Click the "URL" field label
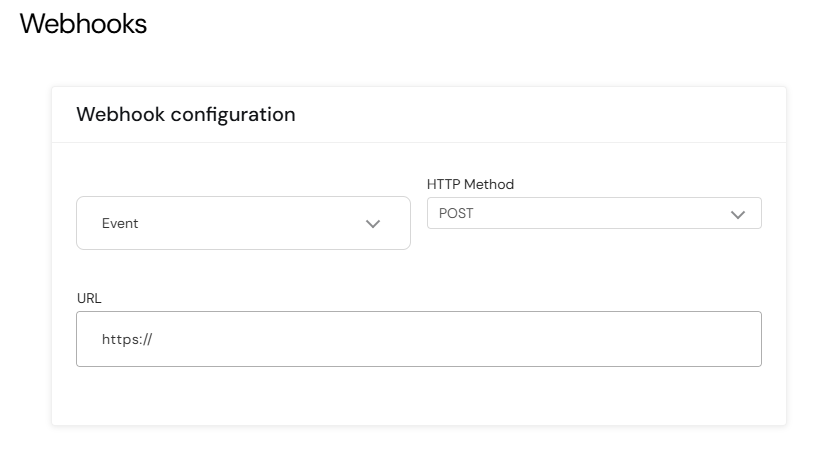 pos(89,298)
